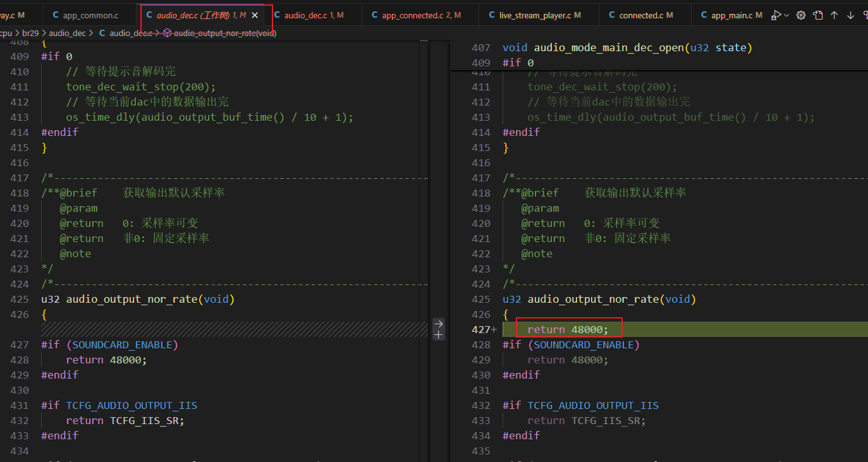The image size is (868, 462).
Task: Click the Run and Debug play icon
Action: 776,15
